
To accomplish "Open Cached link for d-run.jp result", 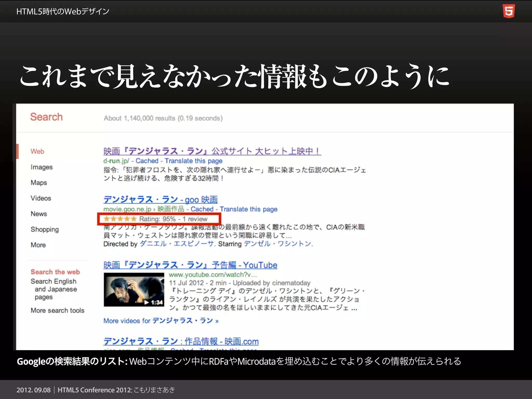I will click(x=147, y=161).
